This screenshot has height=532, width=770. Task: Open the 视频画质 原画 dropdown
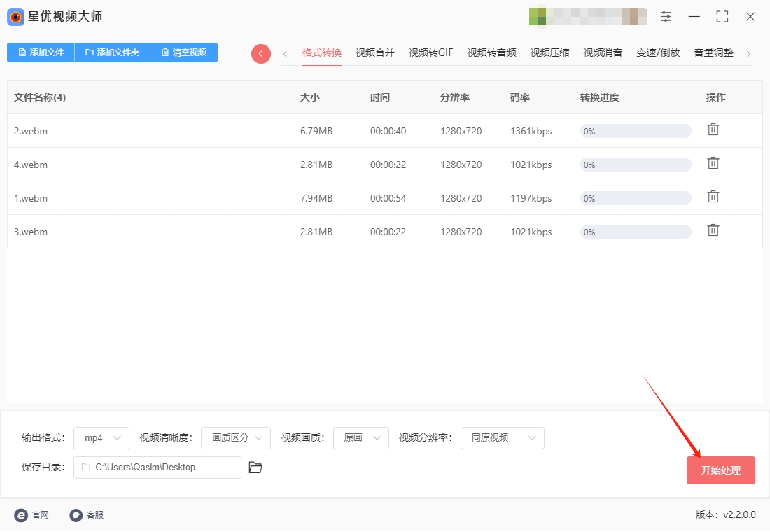coord(361,438)
